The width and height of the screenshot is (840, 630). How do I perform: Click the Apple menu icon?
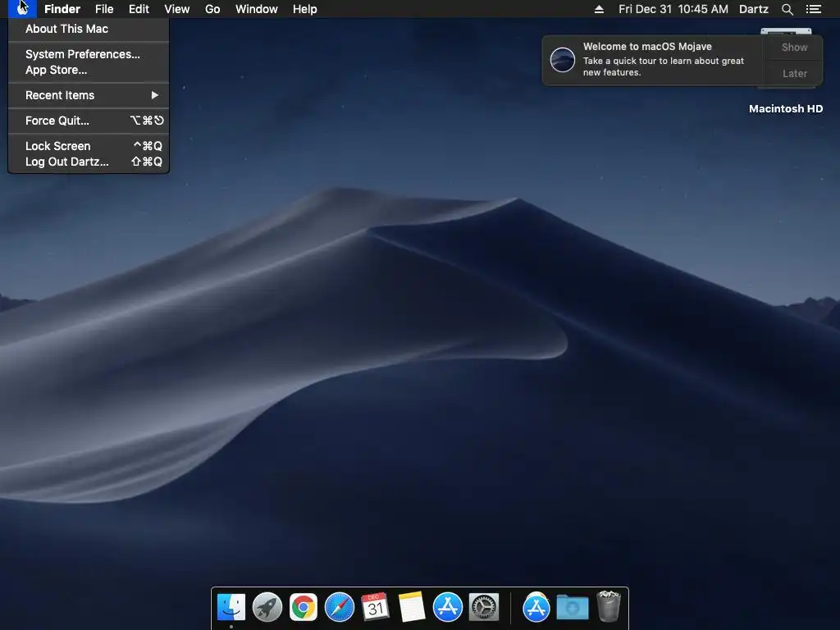[22, 8]
